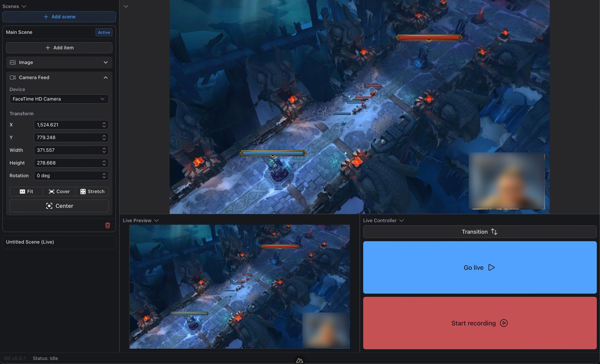The image size is (600, 364).
Task: Click the Image item picture icon
Action: coord(13,62)
